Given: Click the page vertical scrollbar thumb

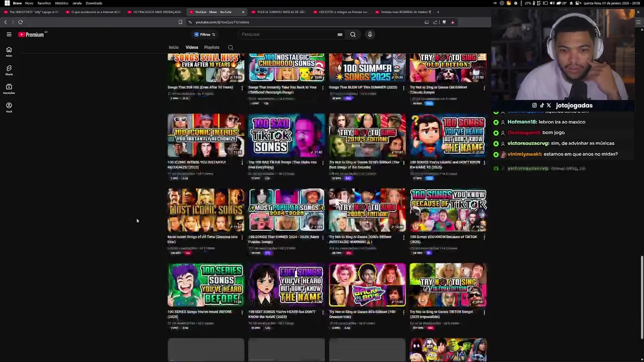Looking at the screenshot, I should coord(641,298).
